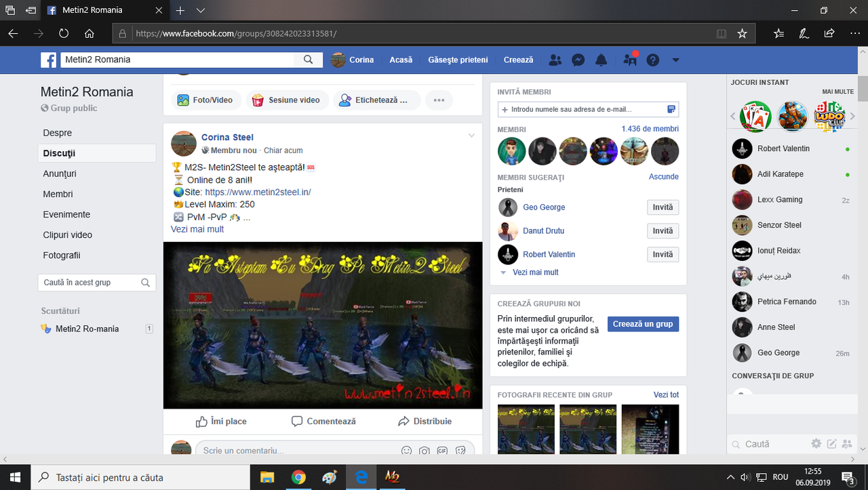Open the card game instant game icon
Screen dimensions: 868x490
point(755,117)
